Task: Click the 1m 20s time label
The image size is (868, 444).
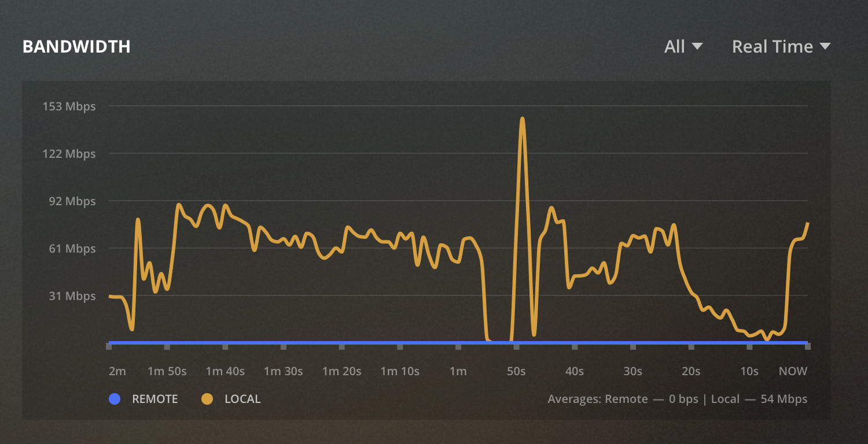Action: click(x=341, y=371)
